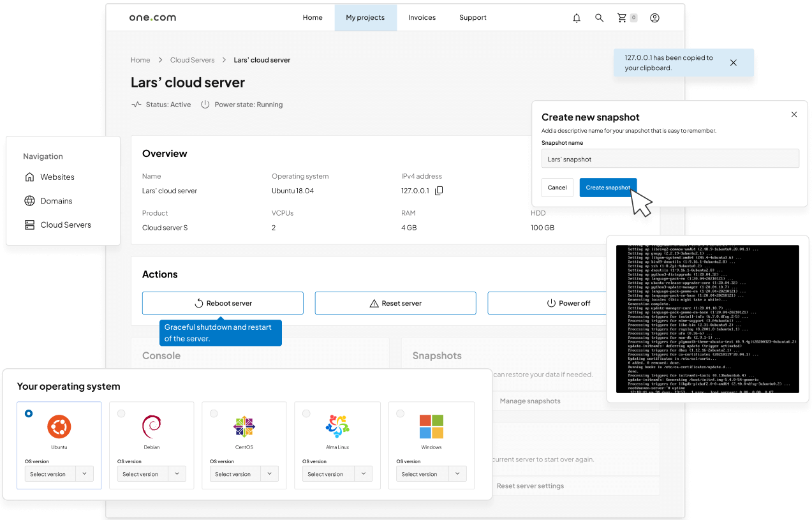Select the Ubuntu radio button
812x520 pixels.
click(x=29, y=413)
